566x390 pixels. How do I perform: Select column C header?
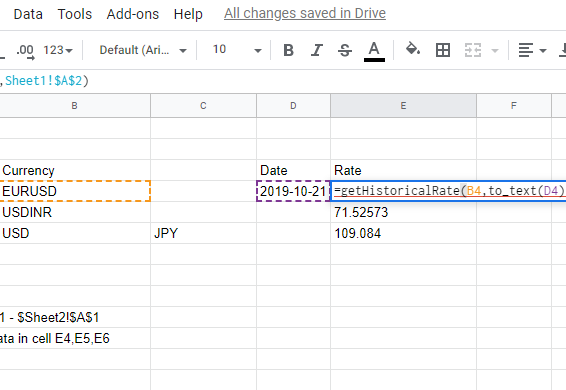tap(203, 106)
